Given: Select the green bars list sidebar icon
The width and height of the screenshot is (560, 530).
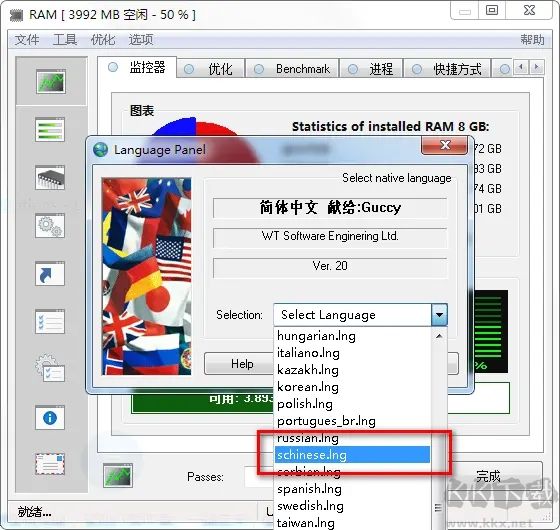Looking at the screenshot, I should click(50, 130).
